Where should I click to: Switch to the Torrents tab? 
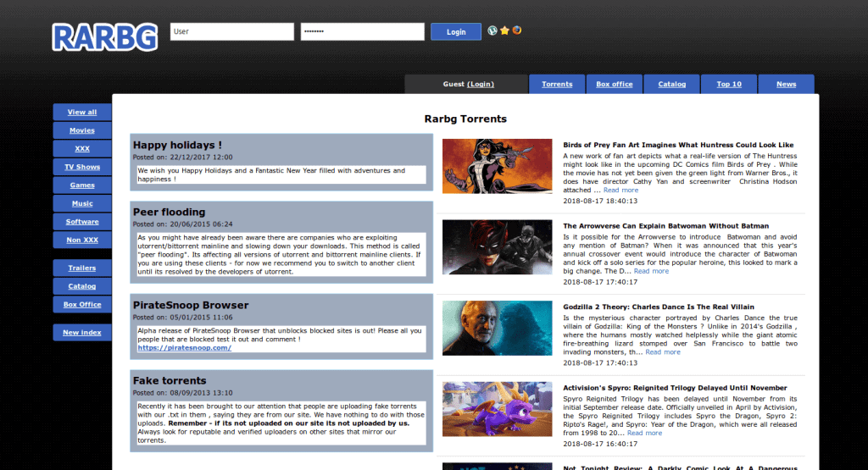click(557, 84)
